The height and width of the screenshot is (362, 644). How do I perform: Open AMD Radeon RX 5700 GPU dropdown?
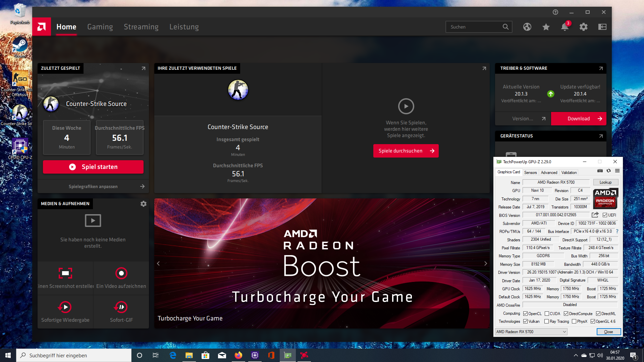(x=531, y=332)
